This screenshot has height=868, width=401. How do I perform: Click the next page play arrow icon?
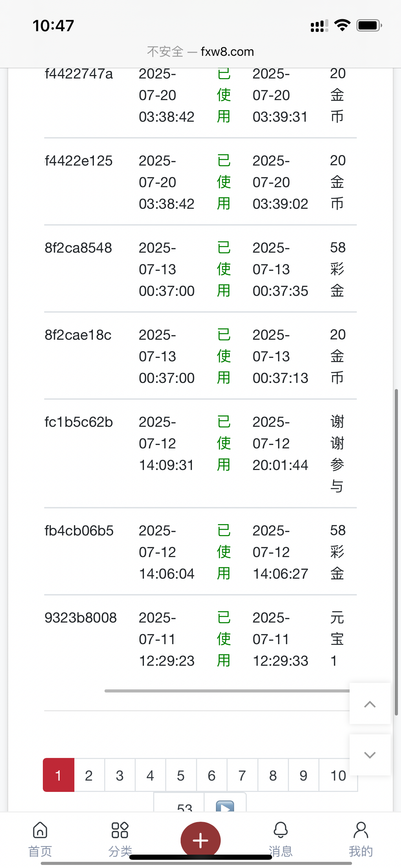point(225,806)
